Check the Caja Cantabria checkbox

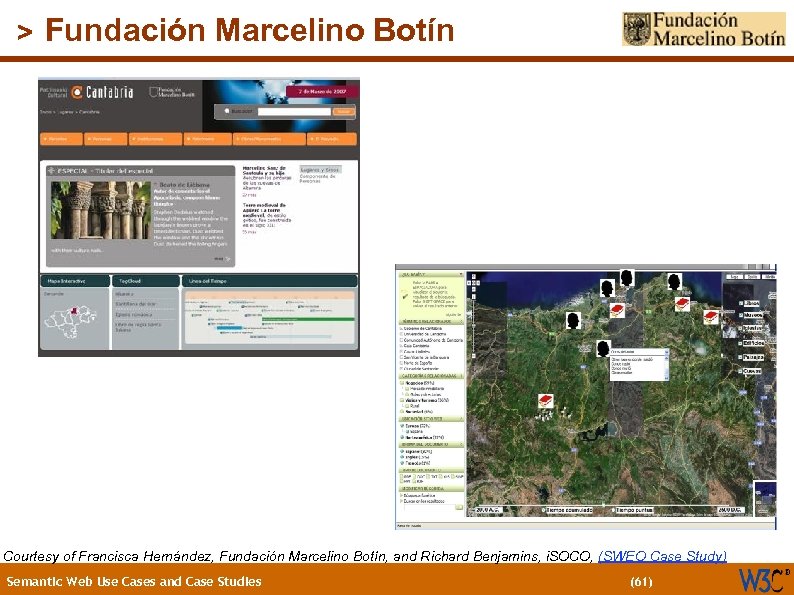coord(402,346)
